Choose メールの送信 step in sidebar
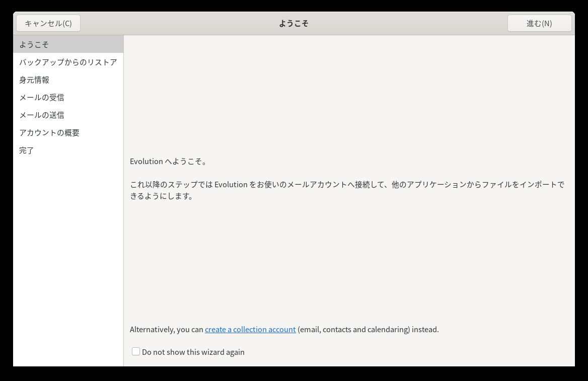The image size is (588, 381). [68, 115]
